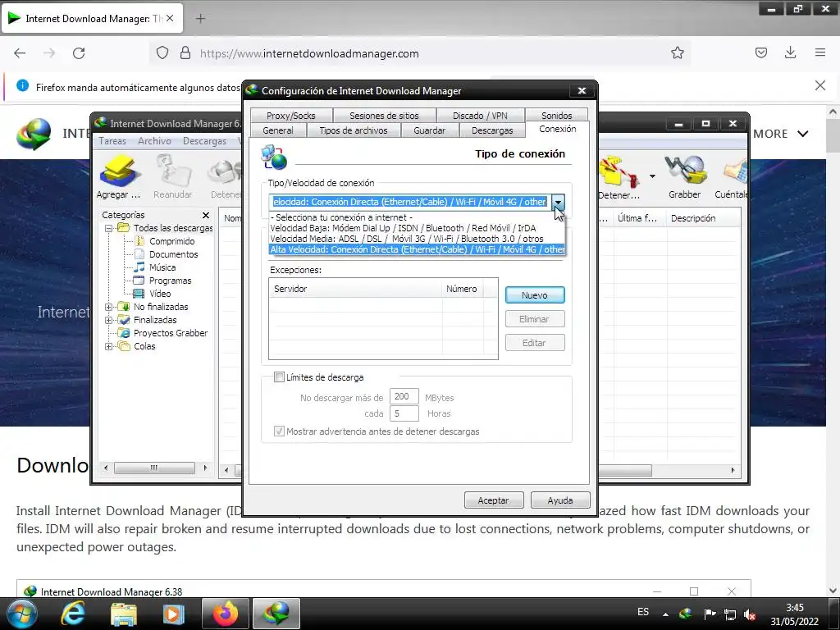Switch to the Sesiones de sitios tab
840x630 pixels.
(x=384, y=115)
